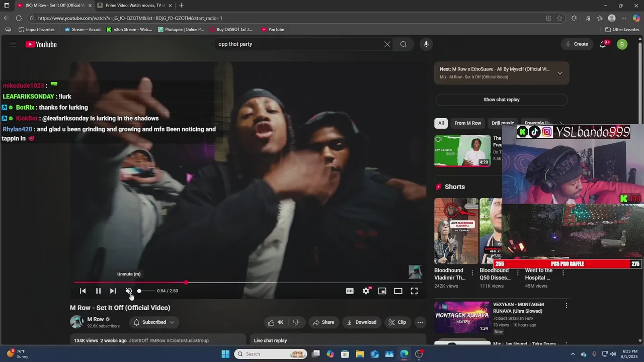Select the From M Row filter chip
Viewport: 644px width, 362px height.
pos(468,123)
